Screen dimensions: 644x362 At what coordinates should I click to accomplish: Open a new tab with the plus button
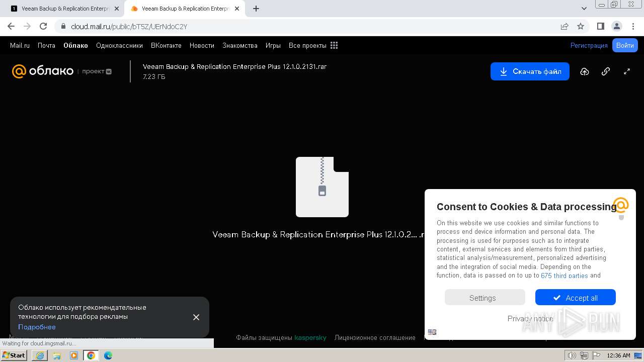[x=256, y=9]
